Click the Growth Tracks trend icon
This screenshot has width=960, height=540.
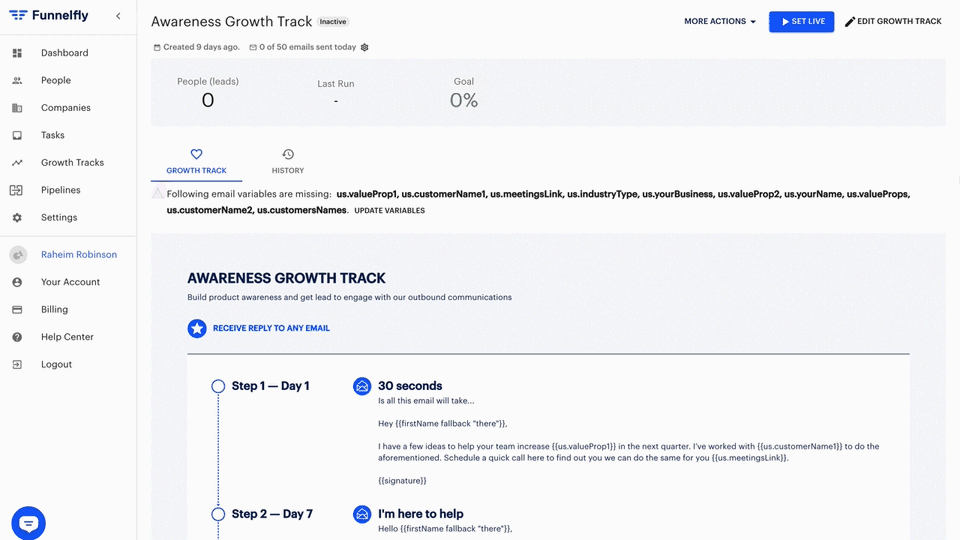point(17,163)
